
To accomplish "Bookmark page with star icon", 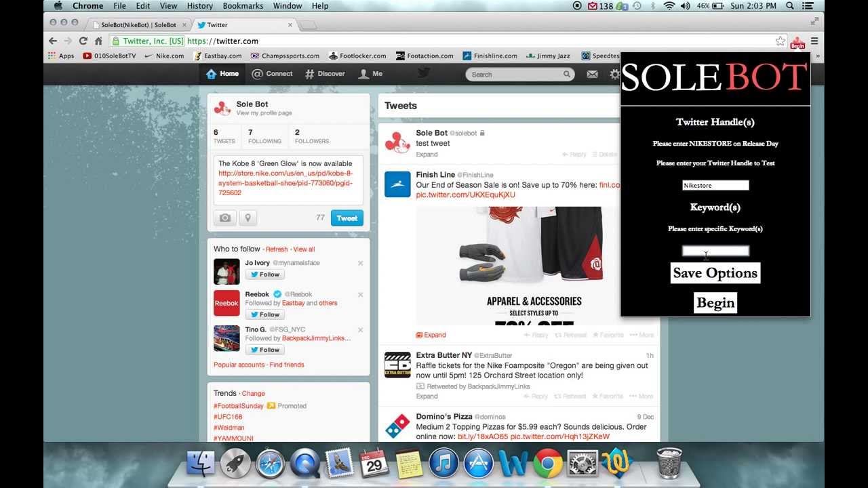I will [781, 41].
